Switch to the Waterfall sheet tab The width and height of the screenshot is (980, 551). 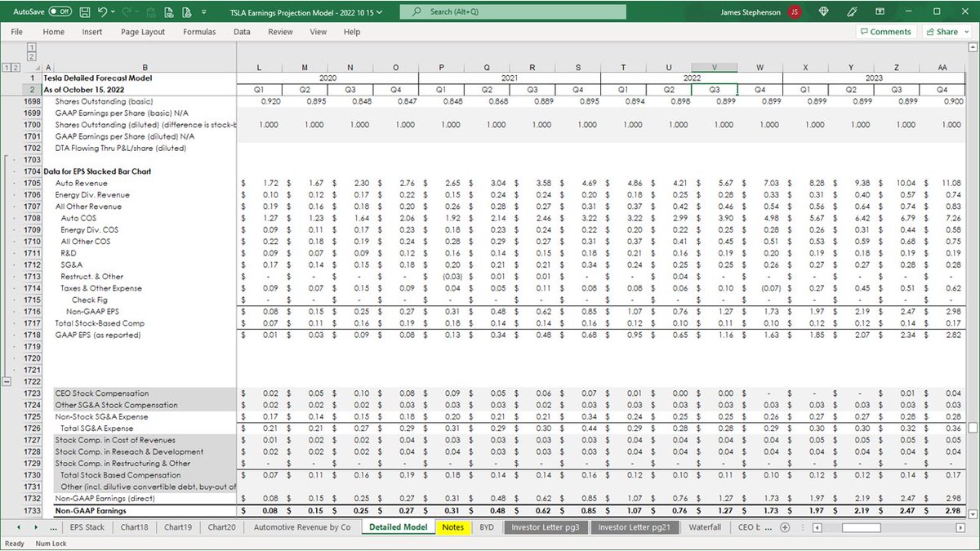(x=705, y=527)
